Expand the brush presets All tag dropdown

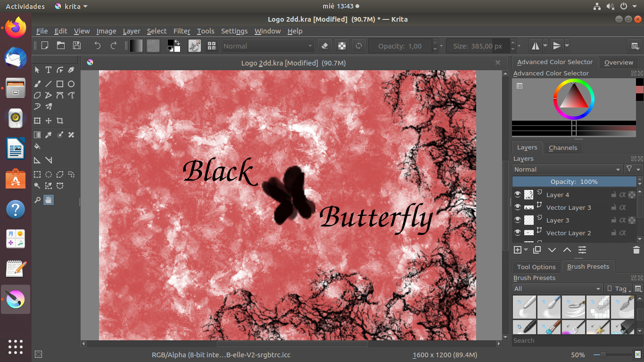557,288
